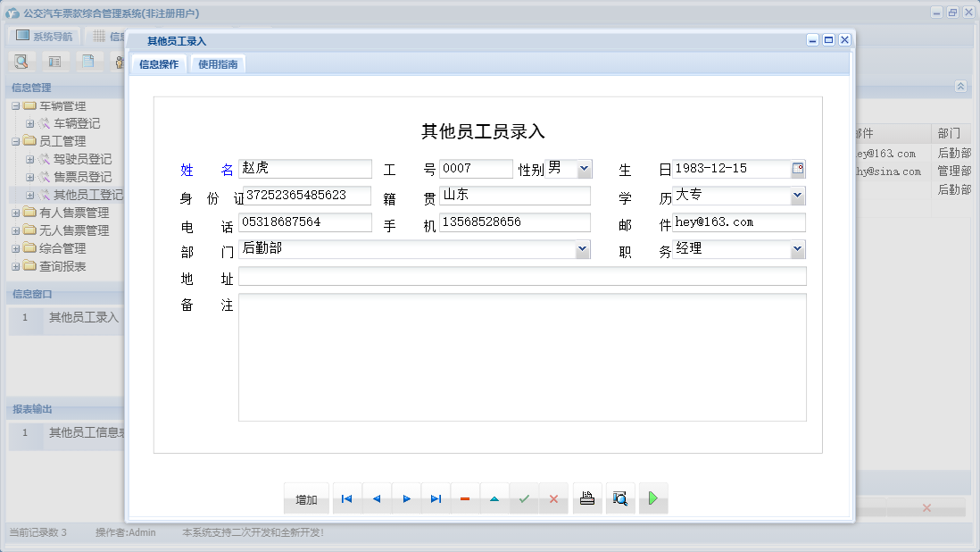
Task: Open the 学历 education dropdown
Action: pos(797,195)
